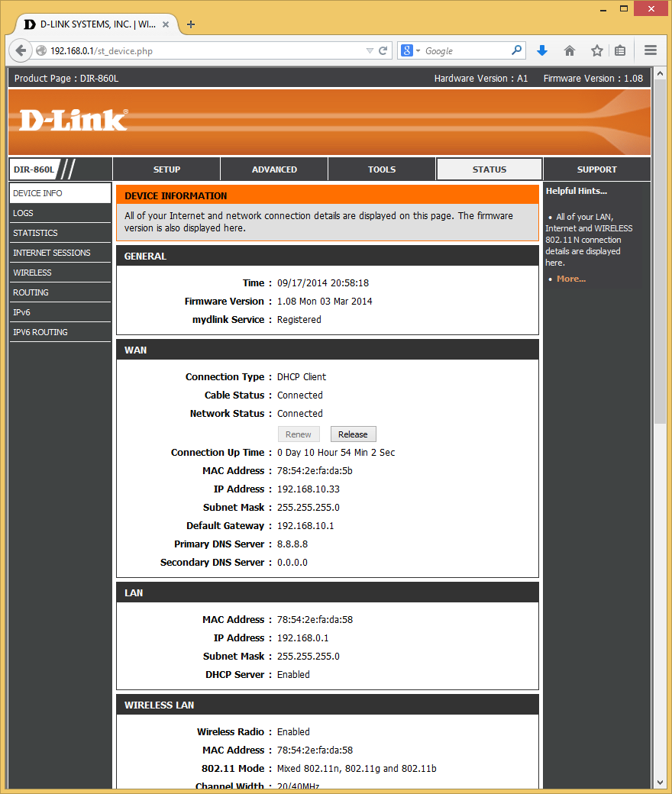
Task: Click the Secondary DNS Server value 0.0.0.0
Action: 292,562
